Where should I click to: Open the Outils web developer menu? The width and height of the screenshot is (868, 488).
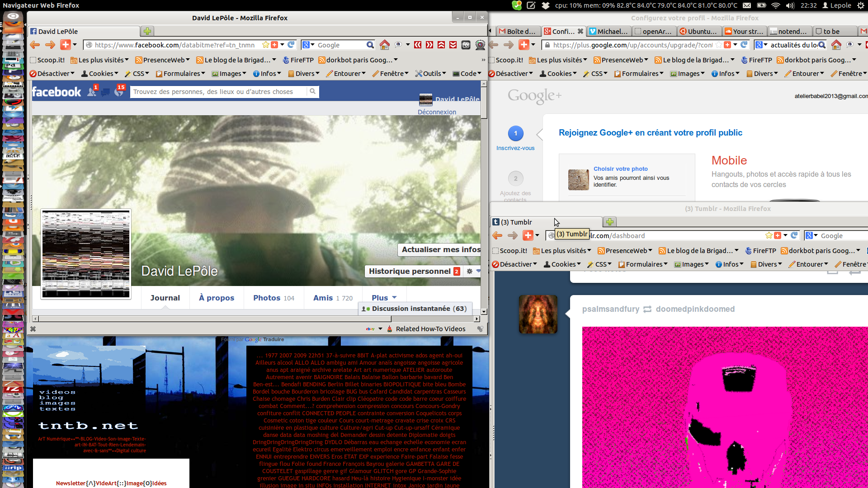431,74
